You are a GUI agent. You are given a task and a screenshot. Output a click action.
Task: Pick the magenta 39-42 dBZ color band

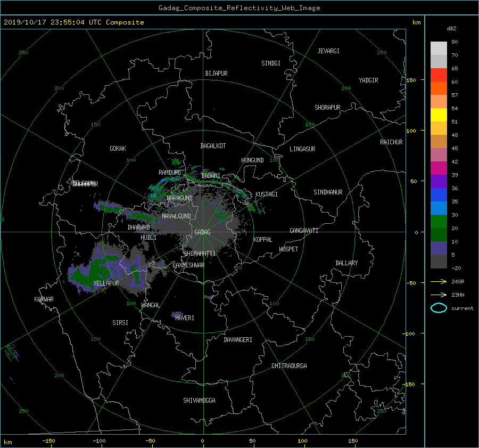point(439,168)
